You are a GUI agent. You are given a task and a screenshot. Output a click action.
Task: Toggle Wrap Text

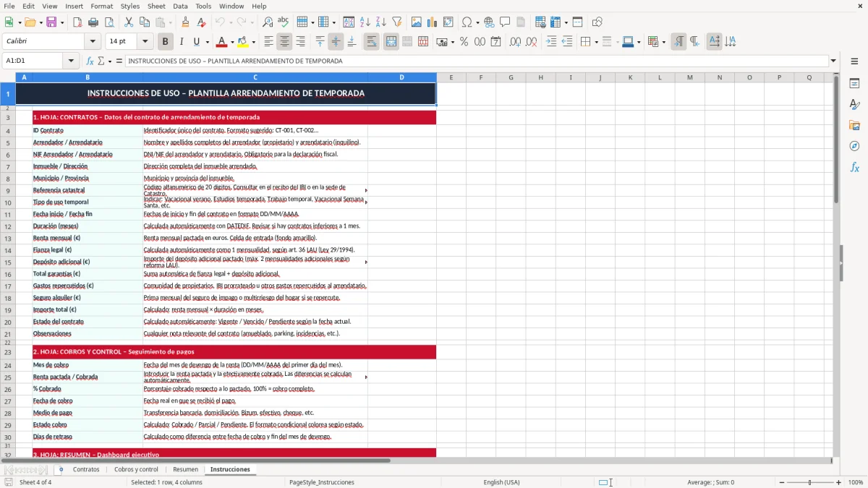point(372,42)
